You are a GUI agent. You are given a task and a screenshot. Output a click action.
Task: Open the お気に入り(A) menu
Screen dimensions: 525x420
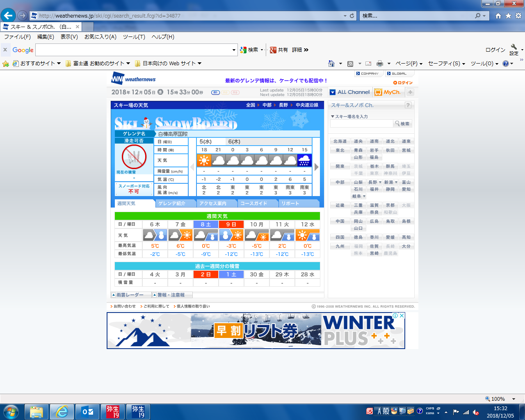click(x=100, y=37)
